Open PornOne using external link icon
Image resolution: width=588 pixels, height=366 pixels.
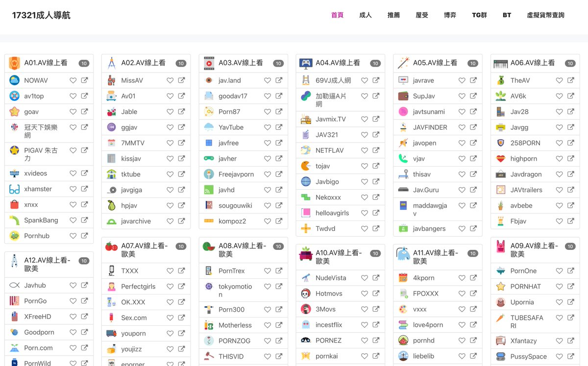pos(571,270)
